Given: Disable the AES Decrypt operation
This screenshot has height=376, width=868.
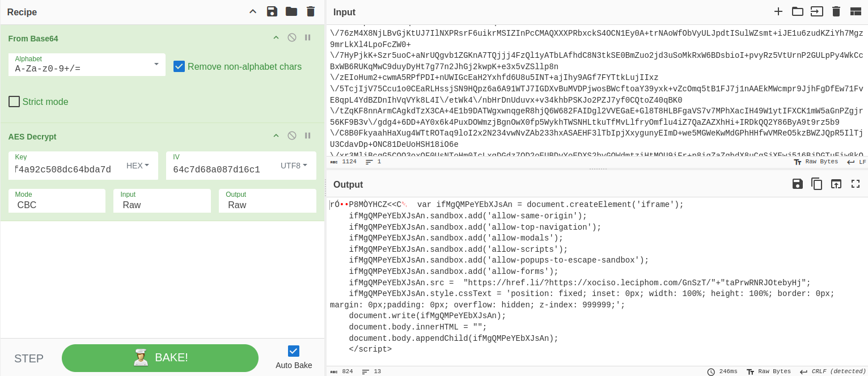Looking at the screenshot, I should pos(292,136).
